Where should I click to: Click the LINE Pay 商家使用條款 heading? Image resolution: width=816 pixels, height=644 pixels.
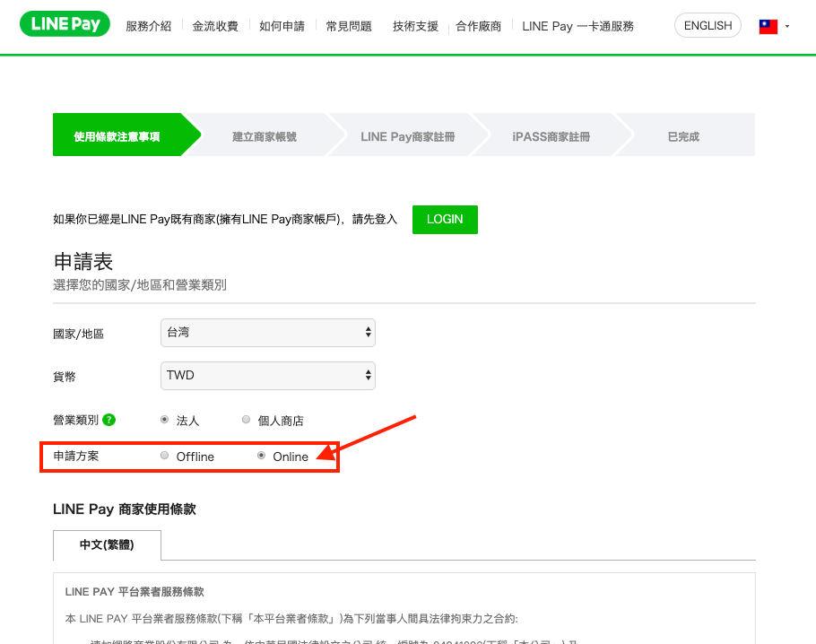point(125,509)
